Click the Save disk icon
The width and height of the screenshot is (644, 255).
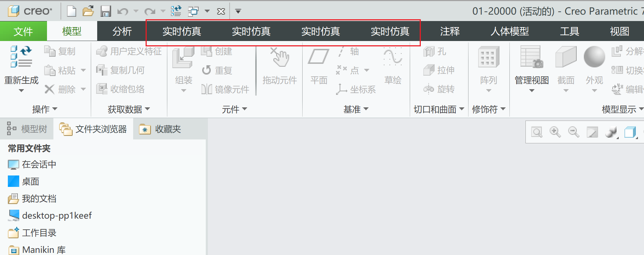(106, 11)
